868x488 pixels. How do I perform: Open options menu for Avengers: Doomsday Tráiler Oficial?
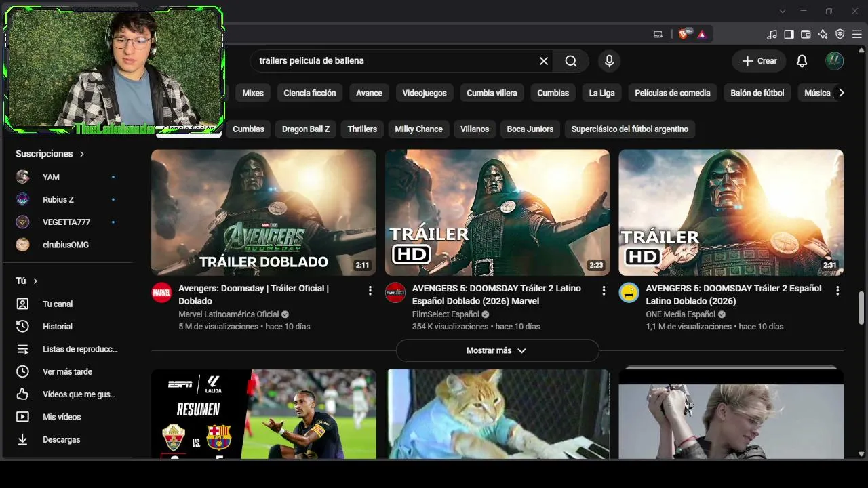click(370, 291)
